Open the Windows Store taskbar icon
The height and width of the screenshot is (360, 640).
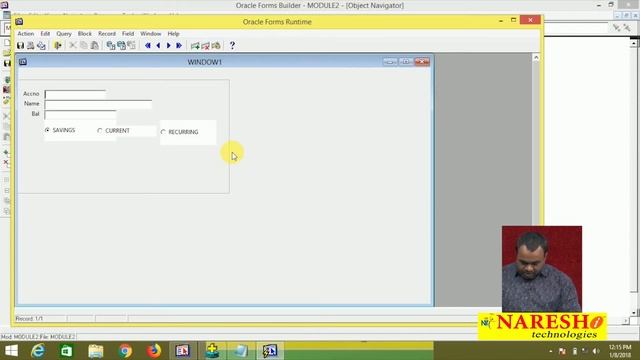click(x=67, y=351)
